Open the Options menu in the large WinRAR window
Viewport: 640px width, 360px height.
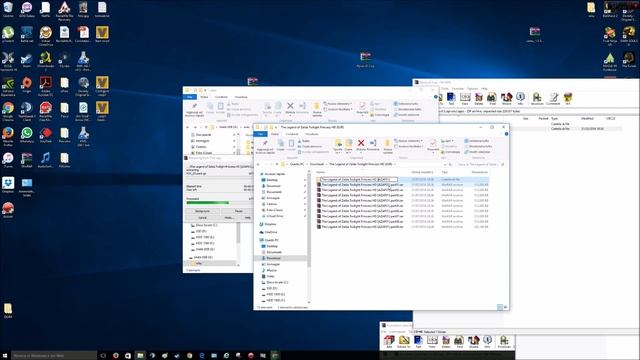[472, 89]
